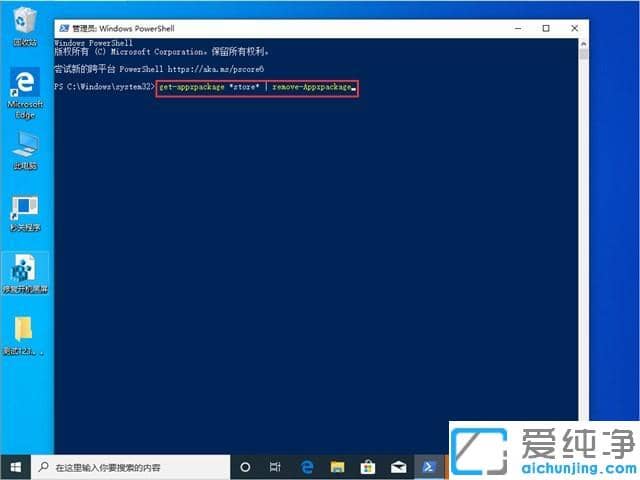Viewport: 640px width, 480px height.
Task: Open the Recycle Bin desktop icon
Action: [25, 26]
